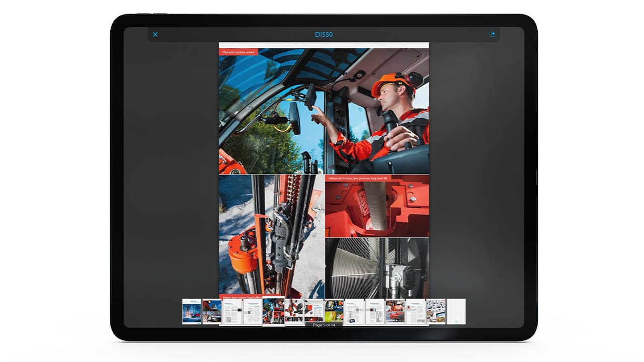
Task: Open the last blank page thumbnail
Action: [456, 312]
